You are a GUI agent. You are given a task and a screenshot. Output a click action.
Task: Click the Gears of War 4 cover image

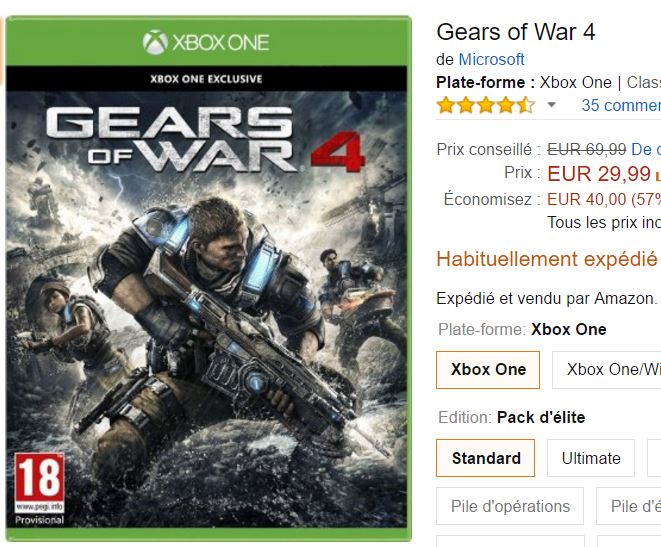click(x=208, y=278)
